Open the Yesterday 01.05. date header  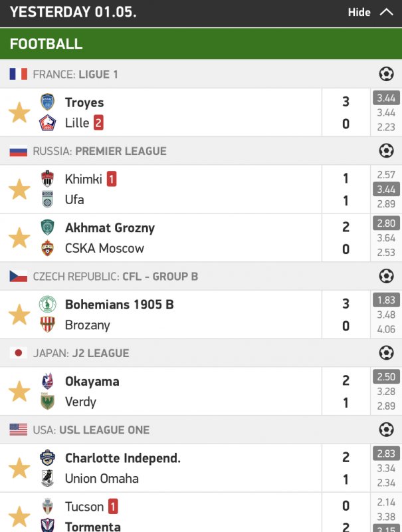tap(73, 12)
